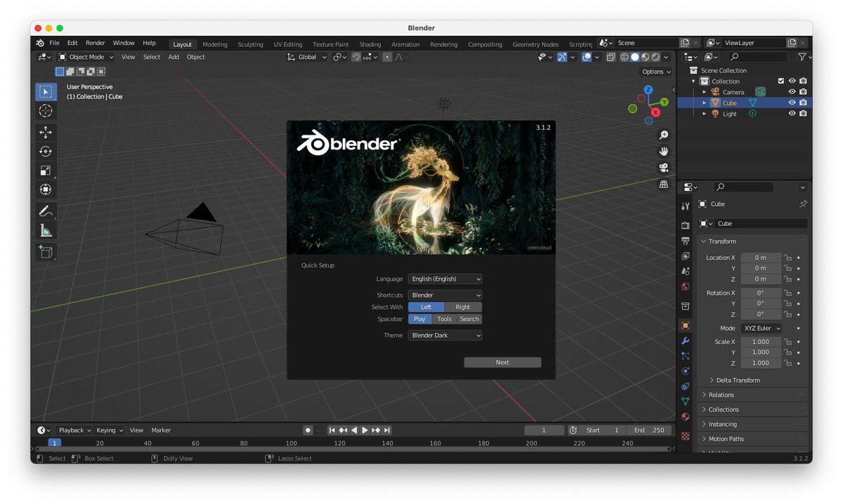Set Spacebar to Tools
This screenshot has width=843, height=504.
444,319
